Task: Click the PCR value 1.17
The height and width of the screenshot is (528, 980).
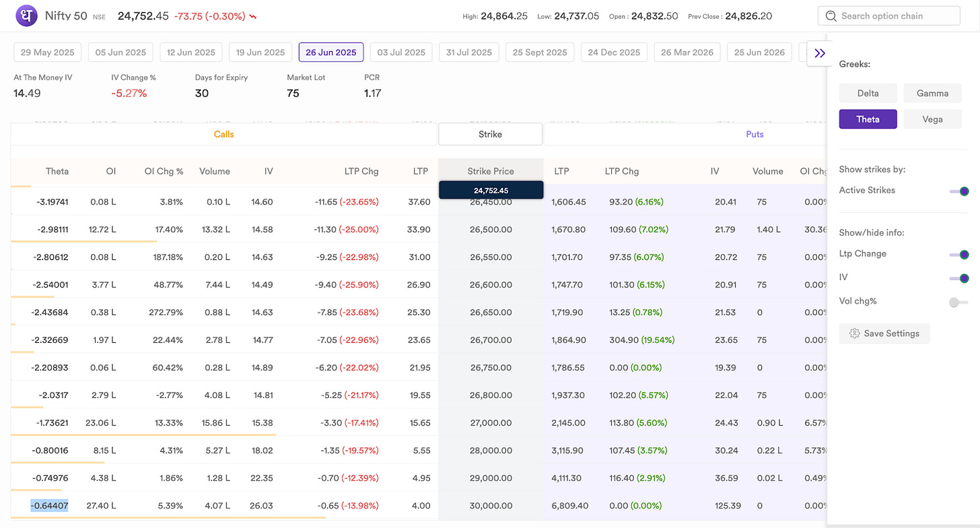Action: [372, 94]
